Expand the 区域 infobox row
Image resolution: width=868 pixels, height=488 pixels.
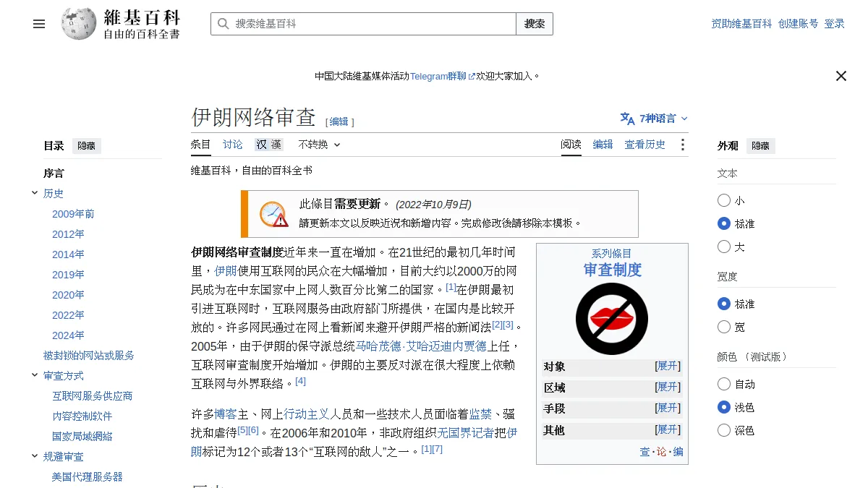click(668, 387)
